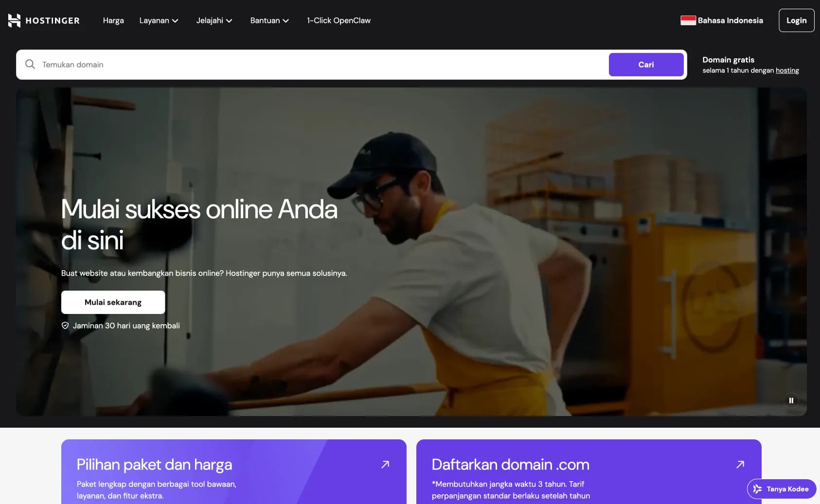Click the Mulai sekarang button

click(113, 302)
